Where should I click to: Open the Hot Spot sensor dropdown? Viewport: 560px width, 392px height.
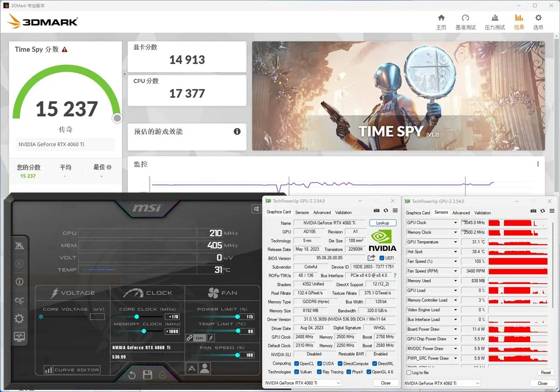pos(455,252)
